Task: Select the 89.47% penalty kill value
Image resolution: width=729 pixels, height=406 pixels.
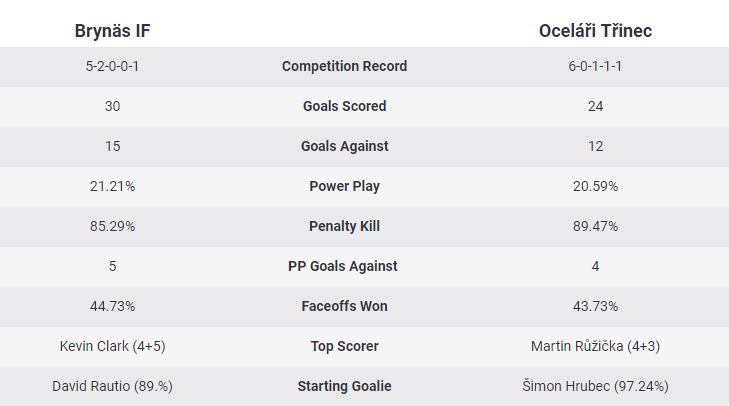Action: [x=595, y=226]
